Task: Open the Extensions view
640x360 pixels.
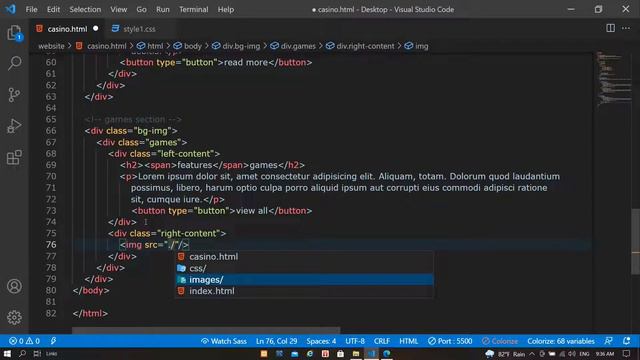Action: point(14,157)
